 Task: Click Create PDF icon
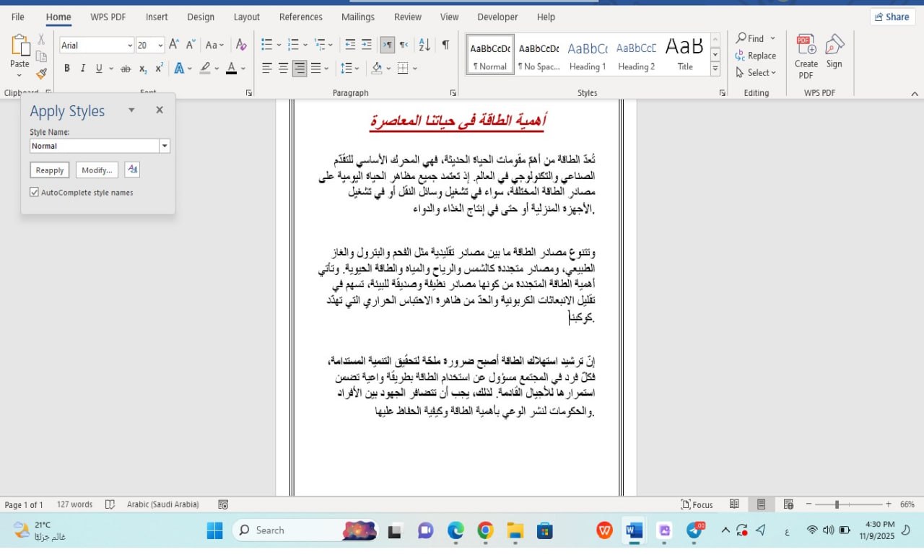click(806, 56)
